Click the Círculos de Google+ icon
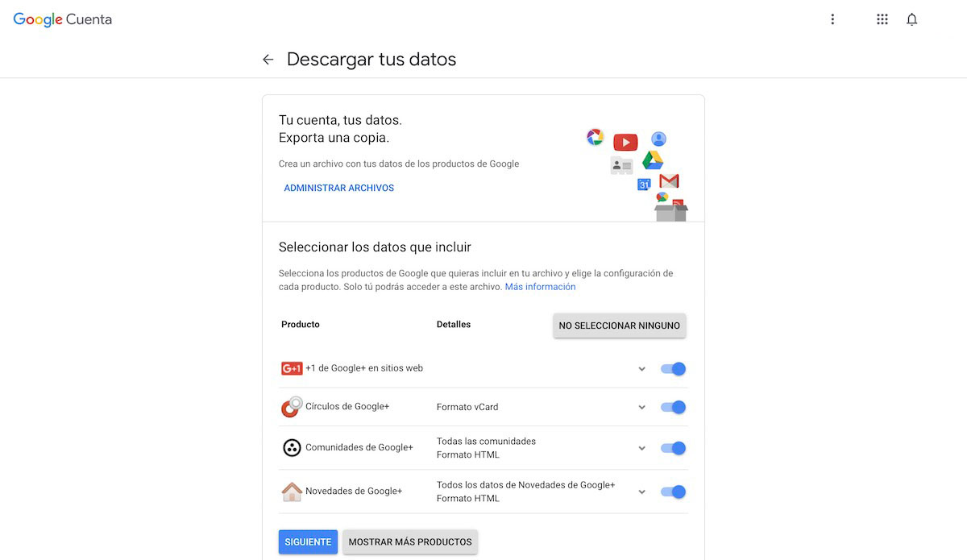The image size is (967, 560). click(292, 407)
